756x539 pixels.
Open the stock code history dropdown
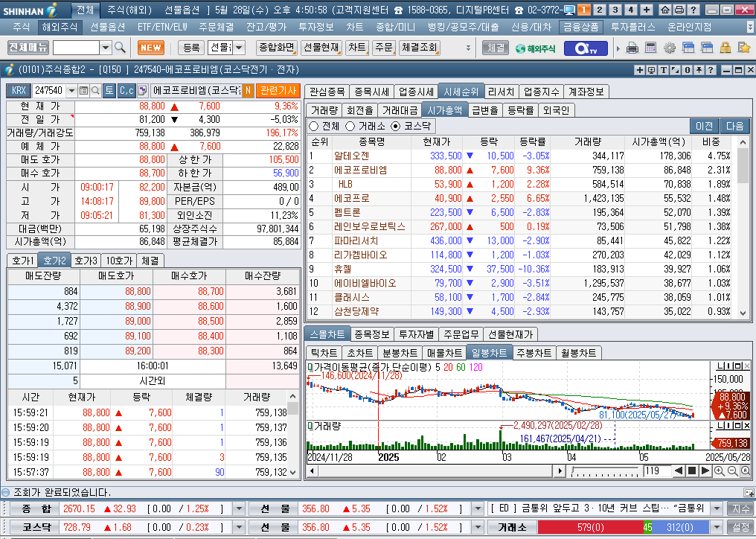pyautogui.click(x=71, y=90)
